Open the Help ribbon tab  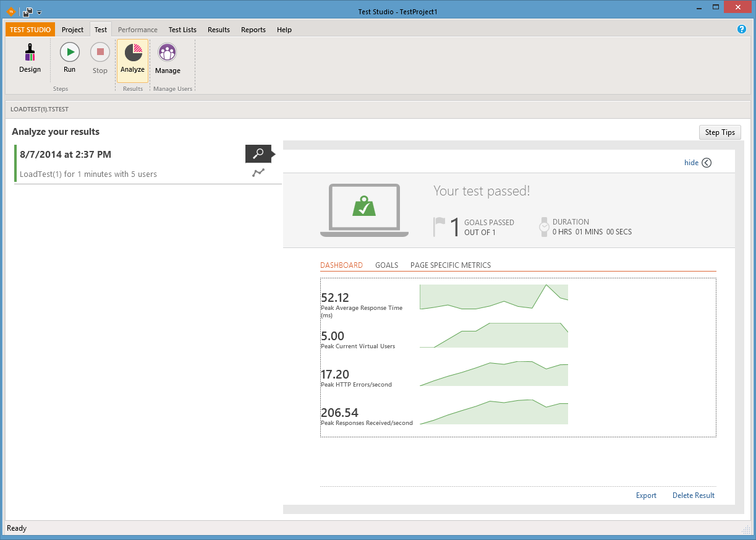[284, 30]
